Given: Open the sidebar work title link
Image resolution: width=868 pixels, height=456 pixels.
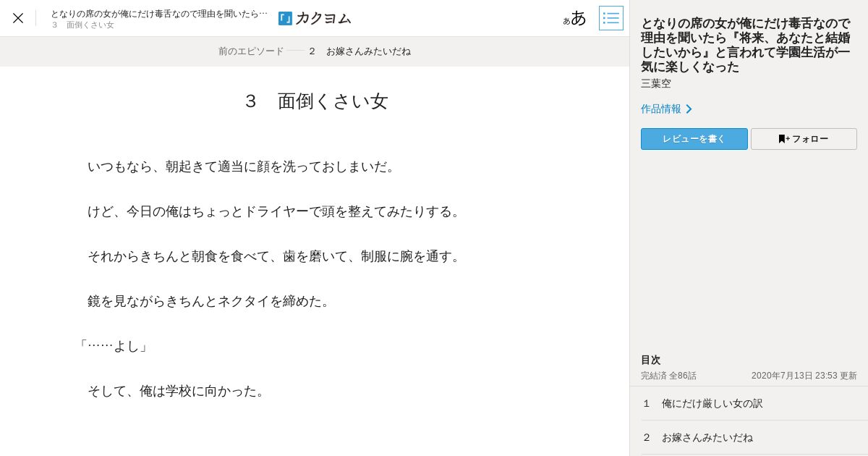Looking at the screenshot, I should click(746, 45).
